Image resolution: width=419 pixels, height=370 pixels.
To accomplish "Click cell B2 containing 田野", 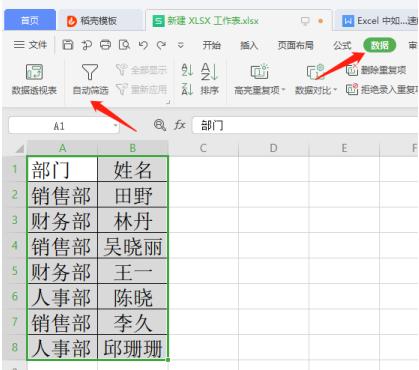I will [x=133, y=195].
